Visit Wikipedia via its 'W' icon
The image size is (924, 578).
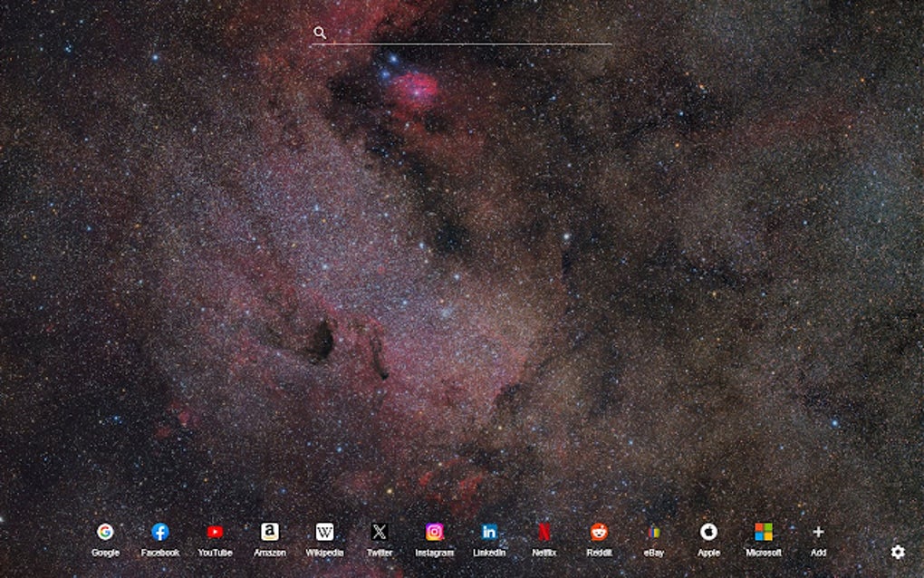[x=324, y=533]
